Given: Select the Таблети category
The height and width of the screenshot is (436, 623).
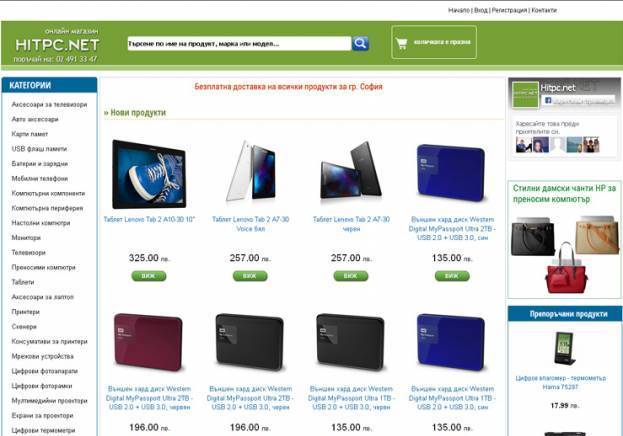Looking at the screenshot, I should [23, 282].
